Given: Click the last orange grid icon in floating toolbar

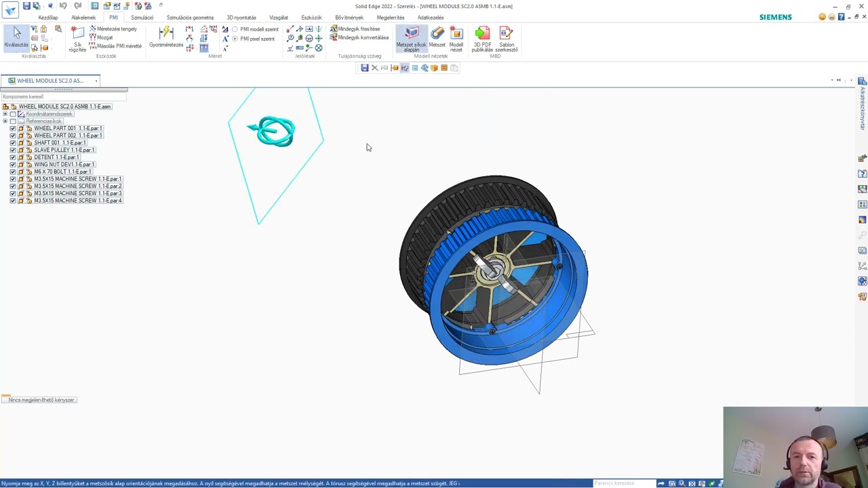Looking at the screenshot, I should click(x=444, y=68).
